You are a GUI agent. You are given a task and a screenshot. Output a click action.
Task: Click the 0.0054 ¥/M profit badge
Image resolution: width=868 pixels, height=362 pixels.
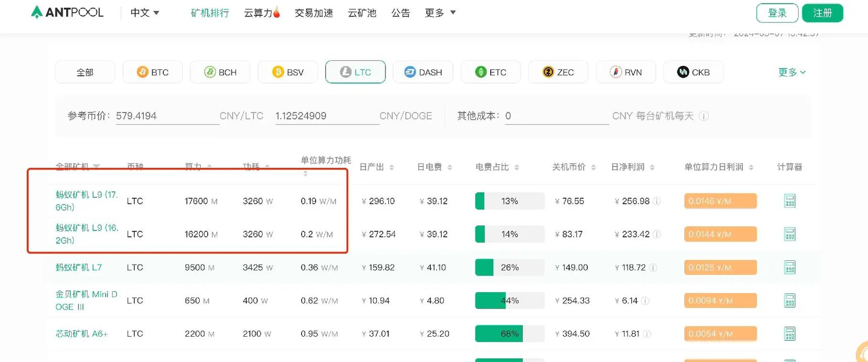tap(720, 334)
